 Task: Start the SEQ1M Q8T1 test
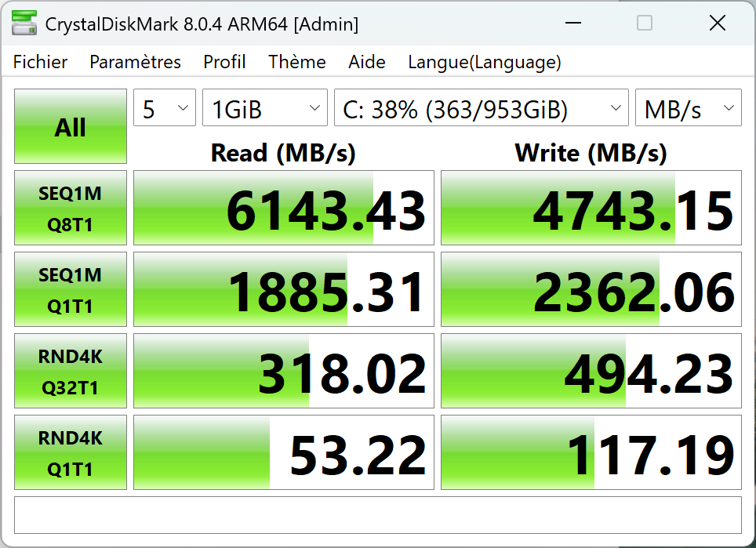pyautogui.click(x=71, y=208)
